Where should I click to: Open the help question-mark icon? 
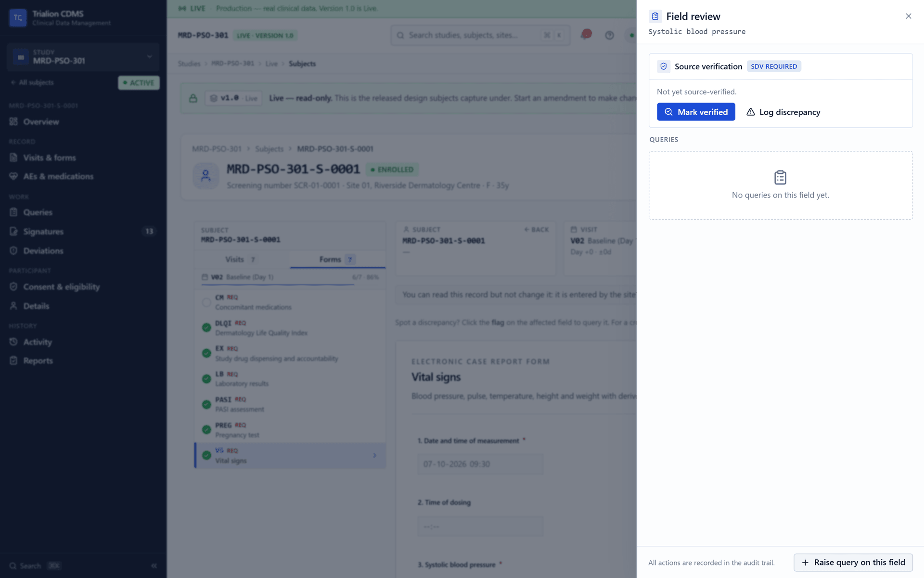tap(609, 35)
